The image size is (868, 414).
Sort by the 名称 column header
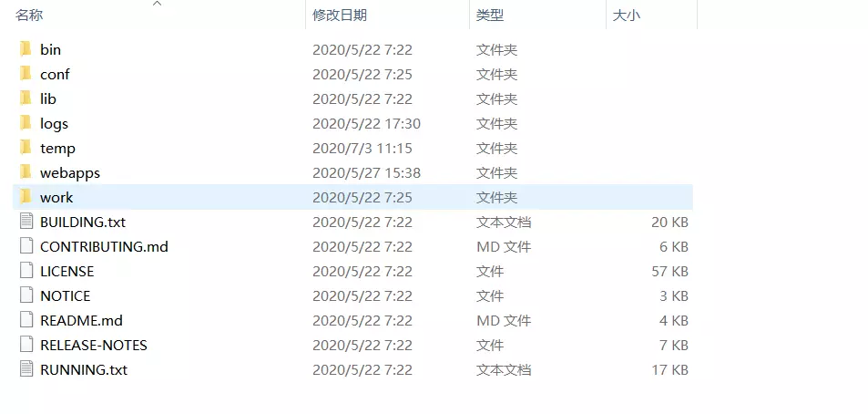29,15
